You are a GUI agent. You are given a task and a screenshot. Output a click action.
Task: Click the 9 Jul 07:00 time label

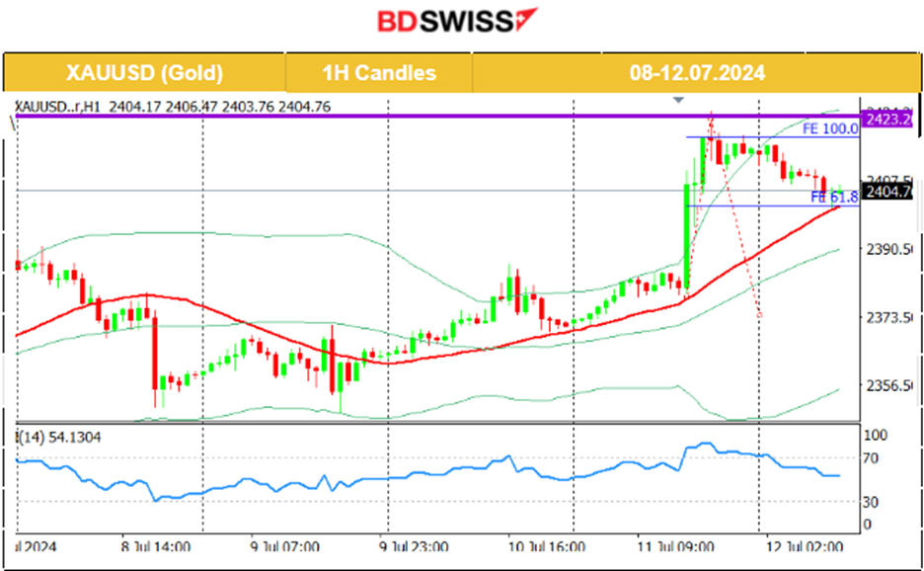284,547
